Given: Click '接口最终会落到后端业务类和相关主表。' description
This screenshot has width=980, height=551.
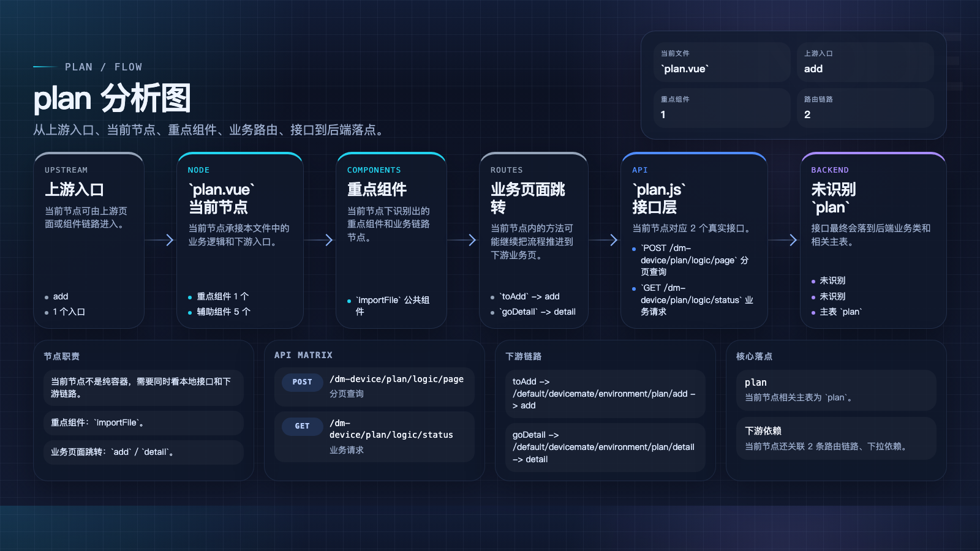Looking at the screenshot, I should click(x=871, y=235).
